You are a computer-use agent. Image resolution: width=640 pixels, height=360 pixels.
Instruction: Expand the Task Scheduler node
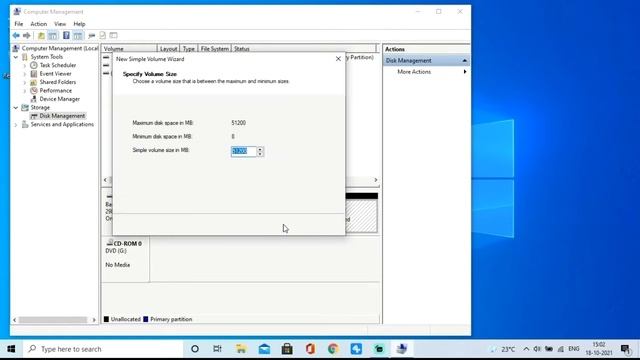(x=24, y=65)
